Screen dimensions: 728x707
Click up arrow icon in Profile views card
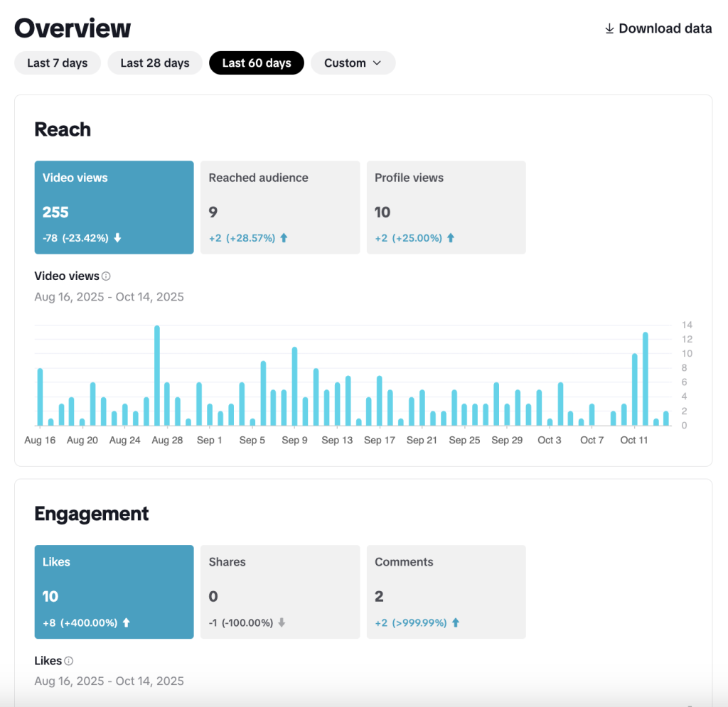tap(451, 238)
